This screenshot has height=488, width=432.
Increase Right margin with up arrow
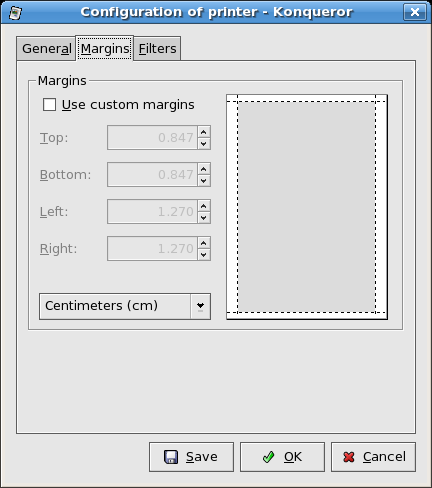click(204, 243)
